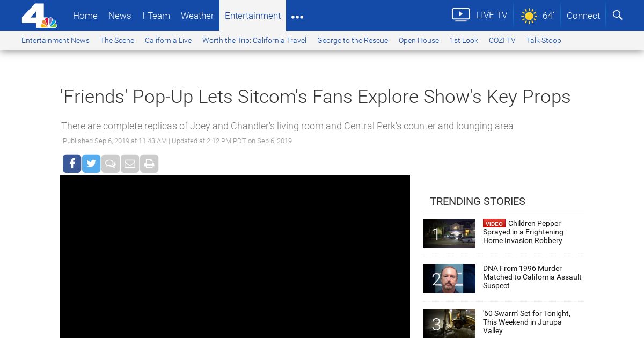Click the article subheadline about replicas

287,126
